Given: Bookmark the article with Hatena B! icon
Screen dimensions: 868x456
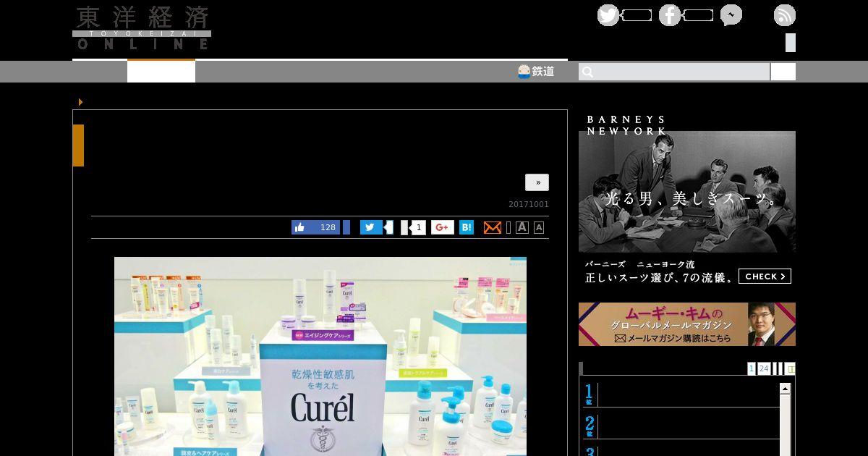Looking at the screenshot, I should click(467, 227).
